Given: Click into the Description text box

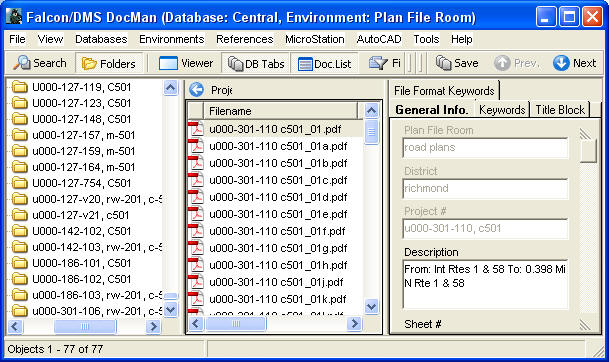Looking at the screenshot, I should (x=485, y=284).
